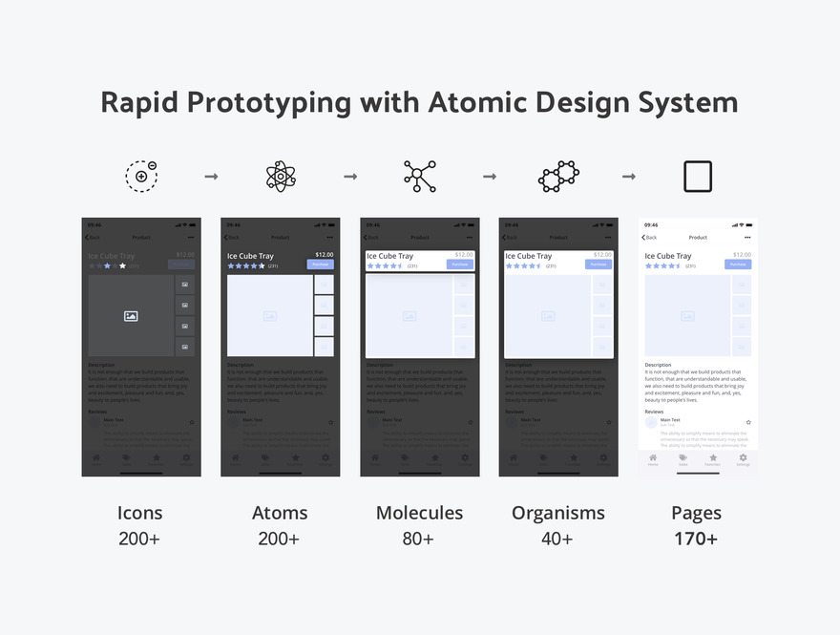Tap review favorite star in Pages mockup

point(748,422)
